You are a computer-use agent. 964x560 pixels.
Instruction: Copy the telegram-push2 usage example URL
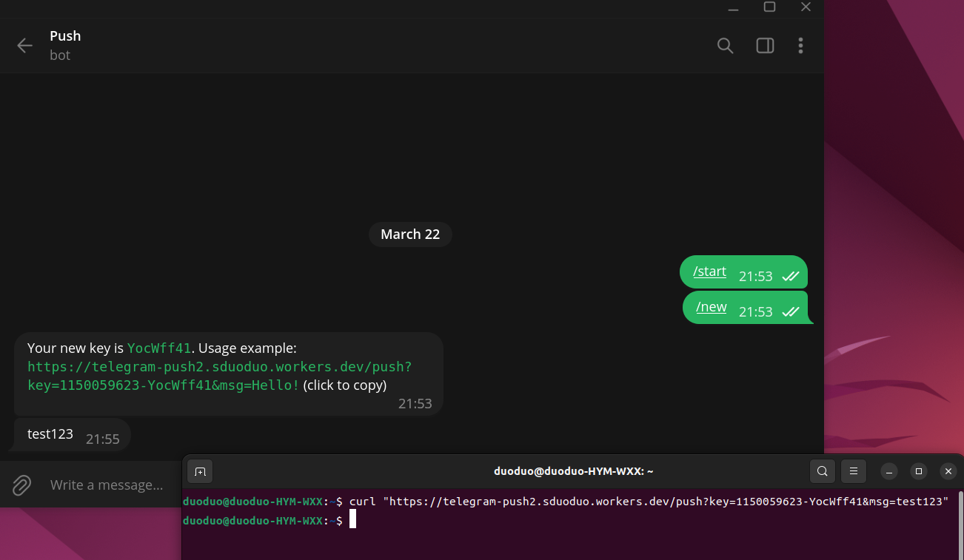point(219,376)
